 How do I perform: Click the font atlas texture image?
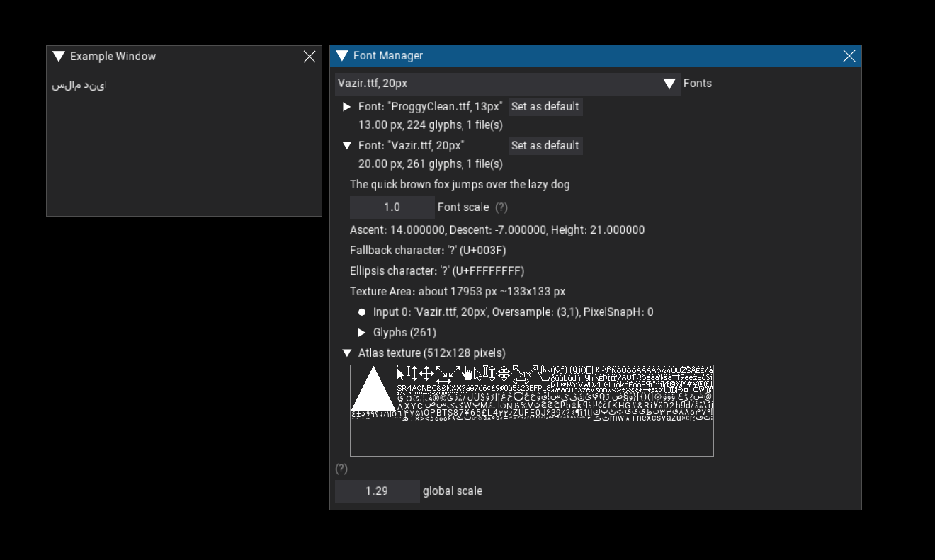point(532,411)
